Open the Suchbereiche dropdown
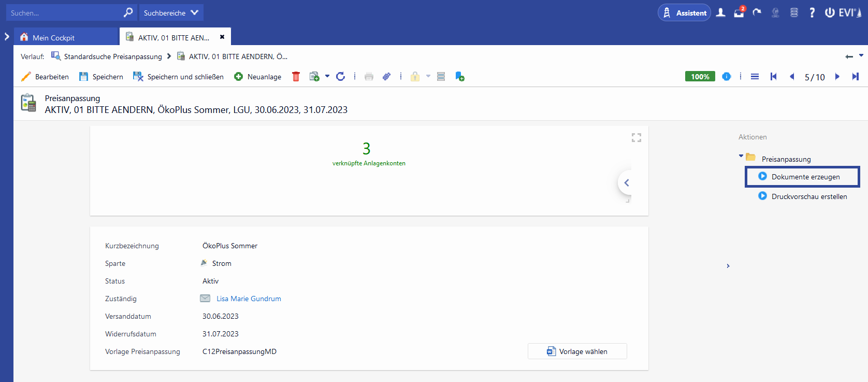Image resolution: width=868 pixels, height=382 pixels. [171, 13]
